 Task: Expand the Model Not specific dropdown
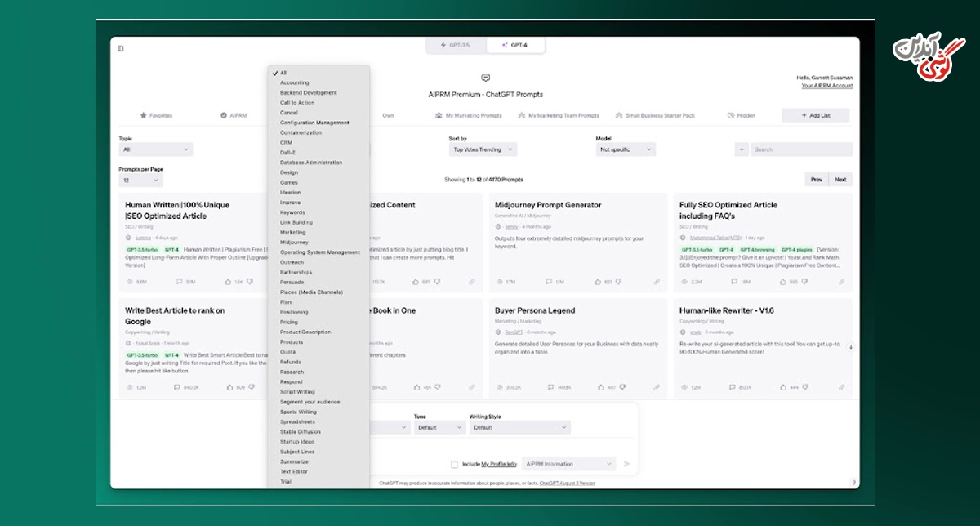pos(626,149)
